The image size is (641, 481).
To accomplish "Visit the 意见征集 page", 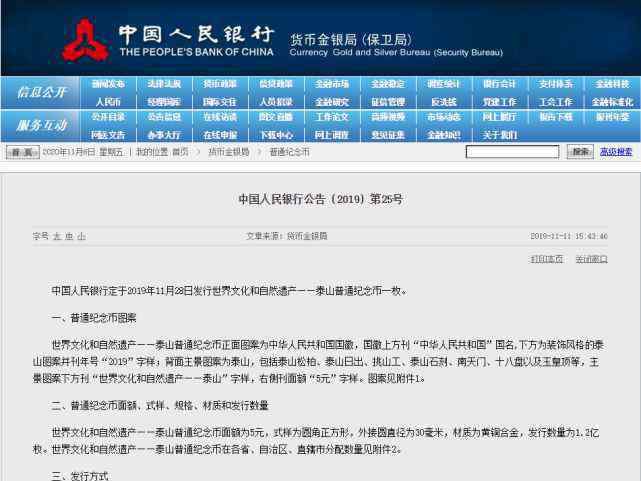I will coord(388,135).
